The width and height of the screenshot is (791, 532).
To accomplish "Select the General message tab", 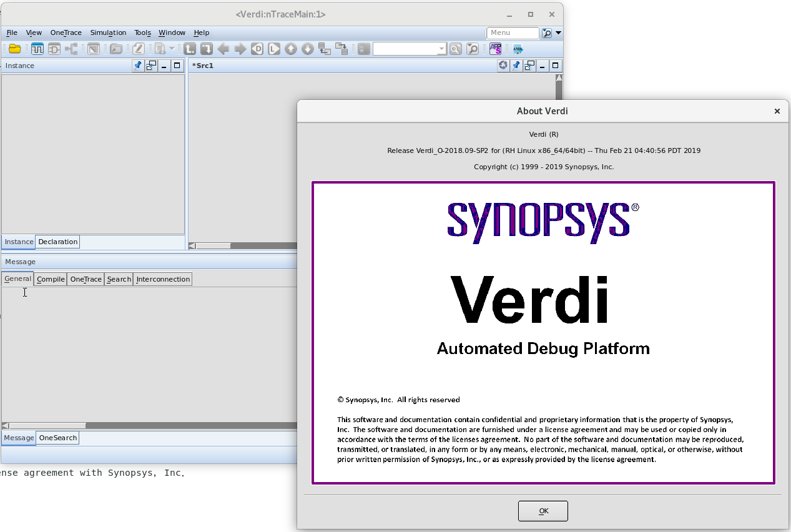I will (17, 278).
